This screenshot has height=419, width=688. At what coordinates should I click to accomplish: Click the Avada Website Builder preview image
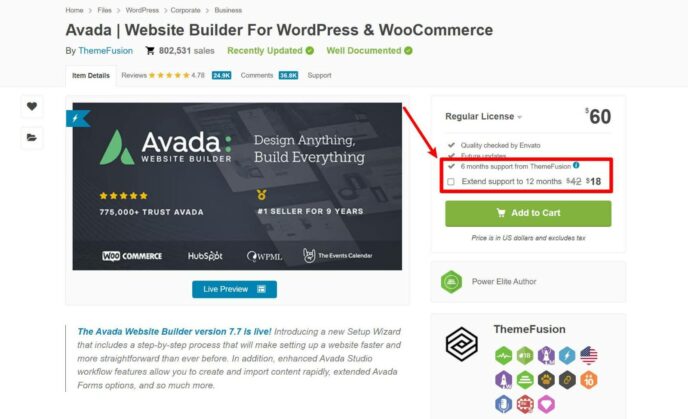[237, 186]
